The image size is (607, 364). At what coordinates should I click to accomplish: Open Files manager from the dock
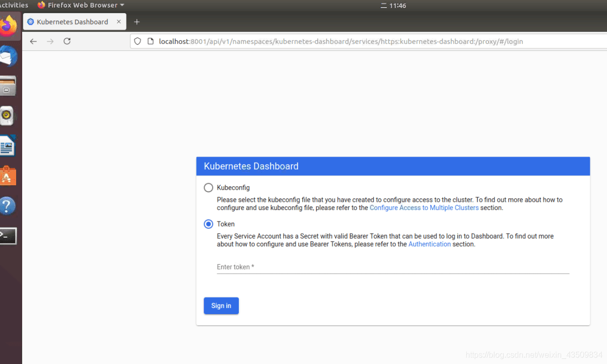9,86
